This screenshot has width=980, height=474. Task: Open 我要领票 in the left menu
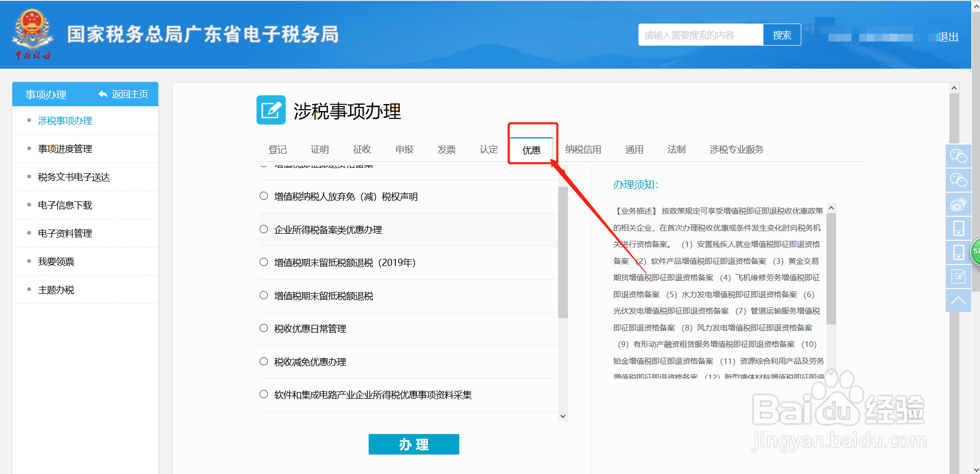56,261
